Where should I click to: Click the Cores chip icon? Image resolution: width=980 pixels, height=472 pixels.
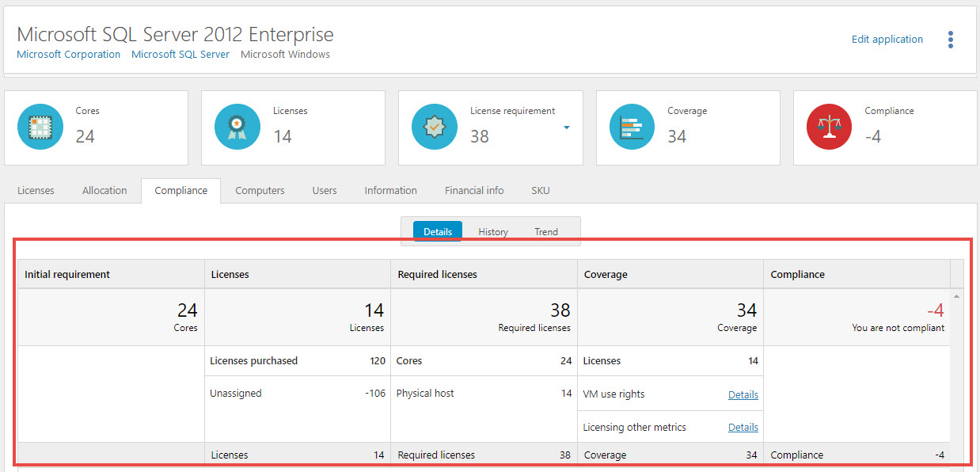pyautogui.click(x=40, y=127)
